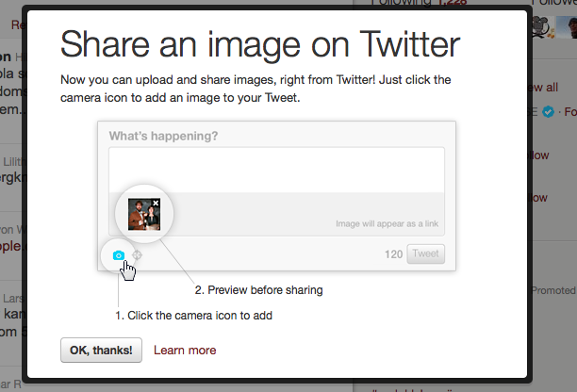Open the partially hidden 'ew all' link behind the dialog
Image resolution: width=577 pixels, height=392 pixels.
[543, 88]
